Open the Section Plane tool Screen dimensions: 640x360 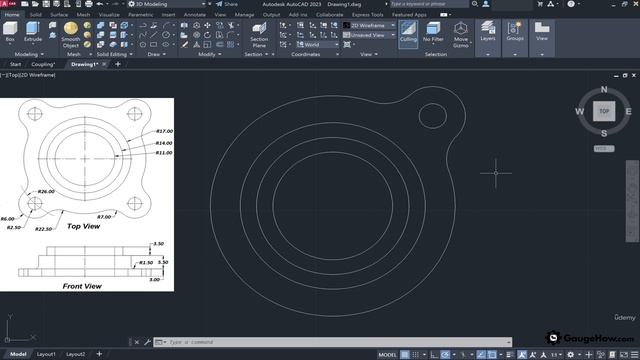click(259, 35)
